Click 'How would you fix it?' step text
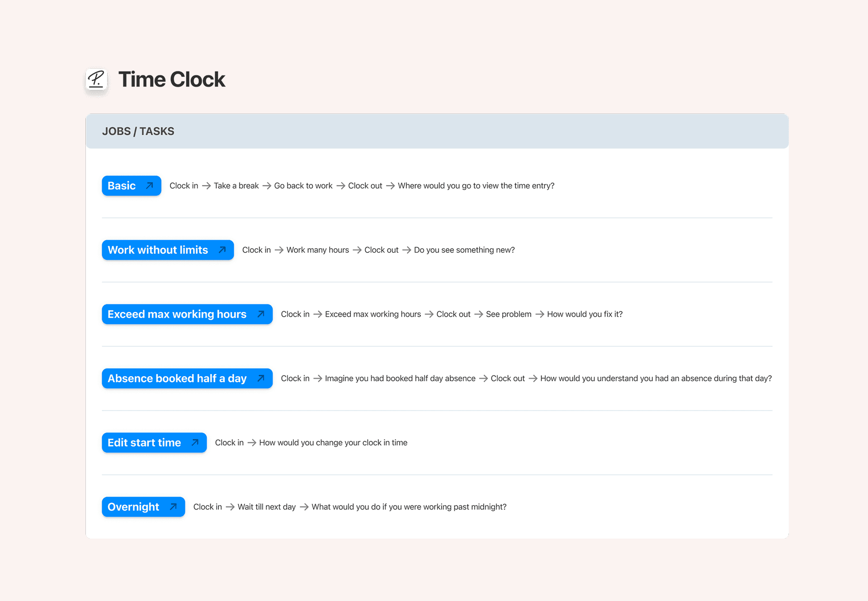The image size is (868, 601). 585,314
